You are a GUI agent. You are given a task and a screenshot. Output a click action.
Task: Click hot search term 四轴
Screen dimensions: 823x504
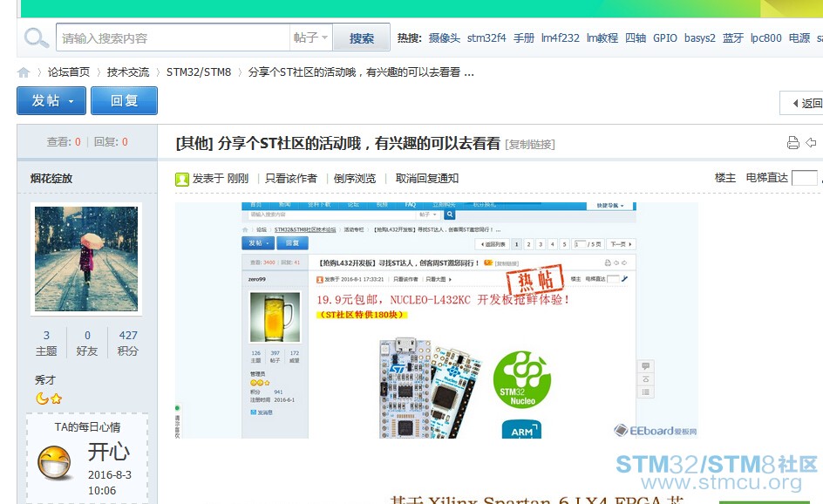[x=636, y=37]
